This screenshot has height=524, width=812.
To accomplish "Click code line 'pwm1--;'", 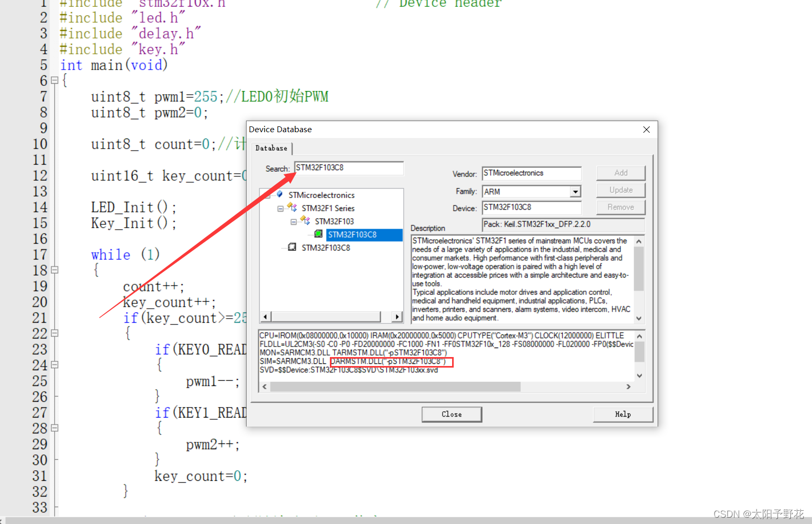I will point(213,381).
